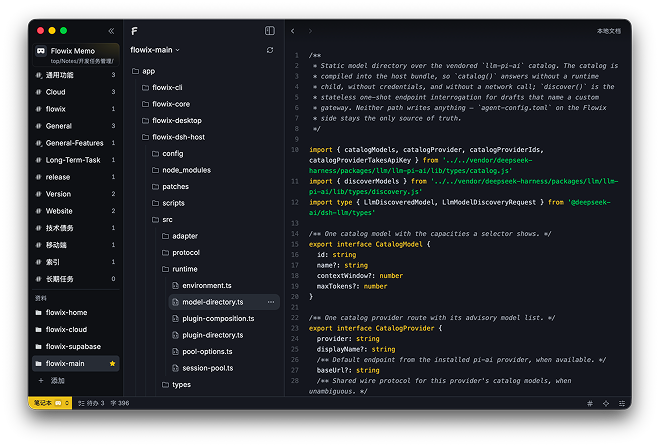Select the 移动端 category
This screenshot has height=447, width=660.
(76, 245)
